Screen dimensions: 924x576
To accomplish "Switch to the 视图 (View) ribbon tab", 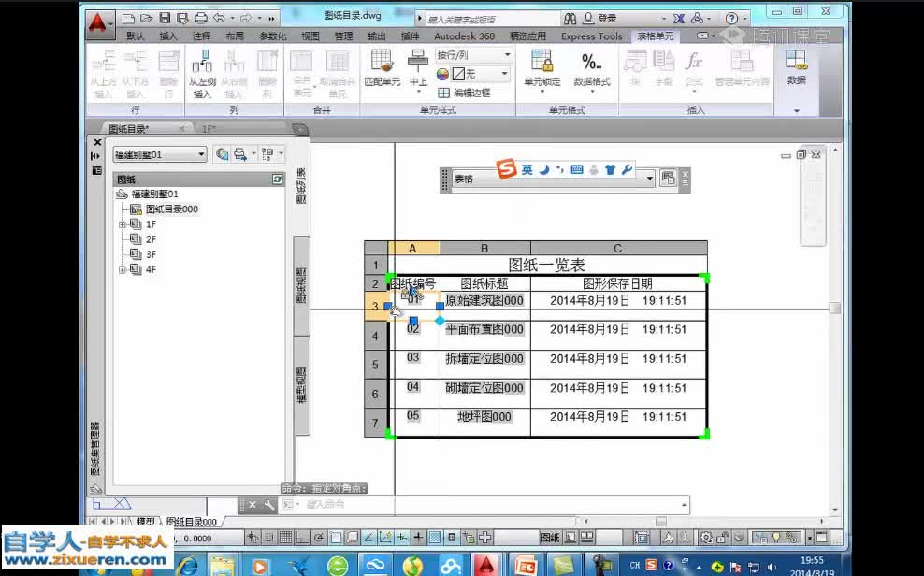I will point(310,36).
